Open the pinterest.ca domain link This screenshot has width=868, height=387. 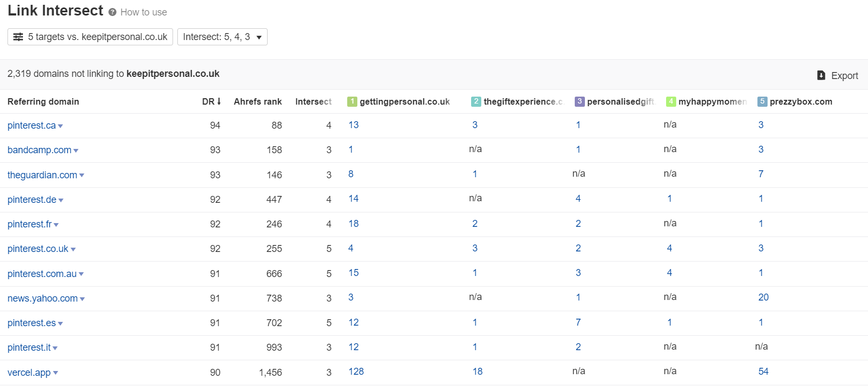32,125
